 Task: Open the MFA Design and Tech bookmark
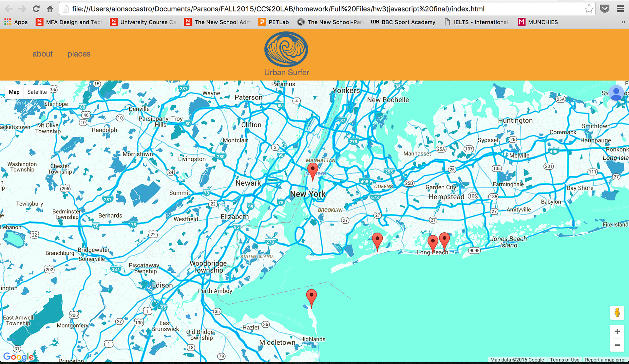tap(69, 22)
